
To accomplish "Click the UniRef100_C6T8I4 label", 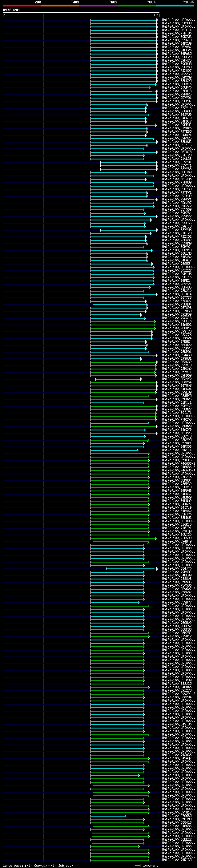I will click(x=177, y=294).
